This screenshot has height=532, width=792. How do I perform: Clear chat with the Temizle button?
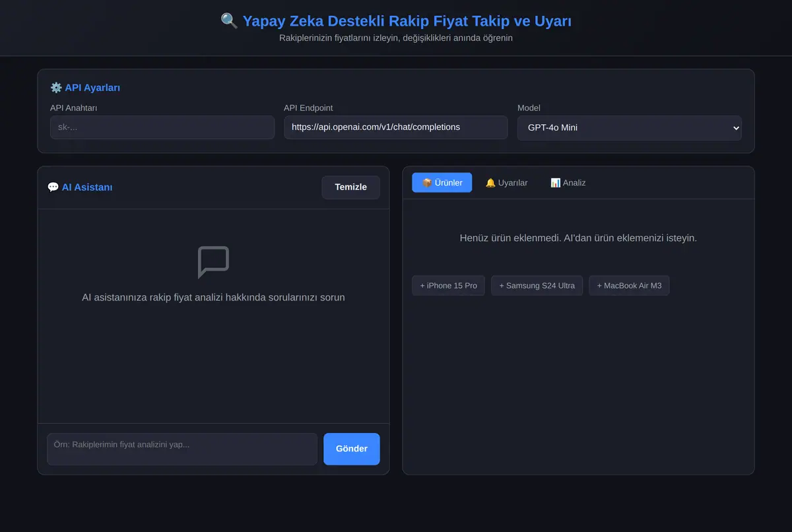click(350, 187)
